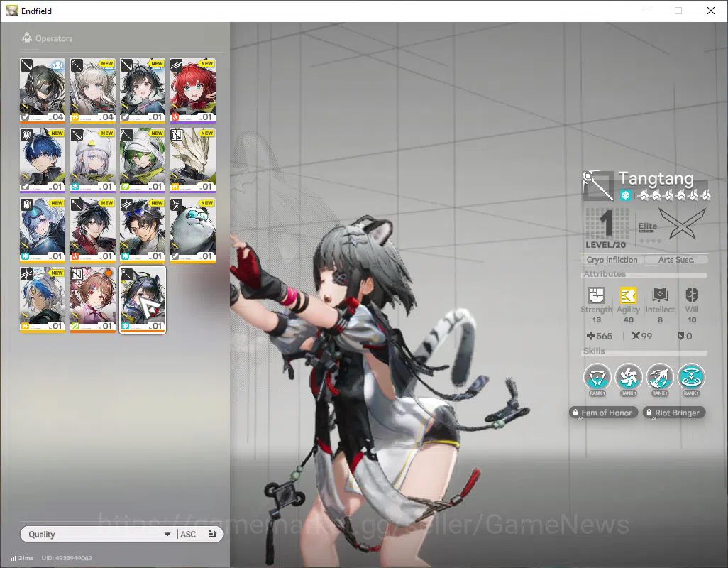This screenshot has height=568, width=728.
Task: Toggle the ASC sort order
Action: (188, 535)
